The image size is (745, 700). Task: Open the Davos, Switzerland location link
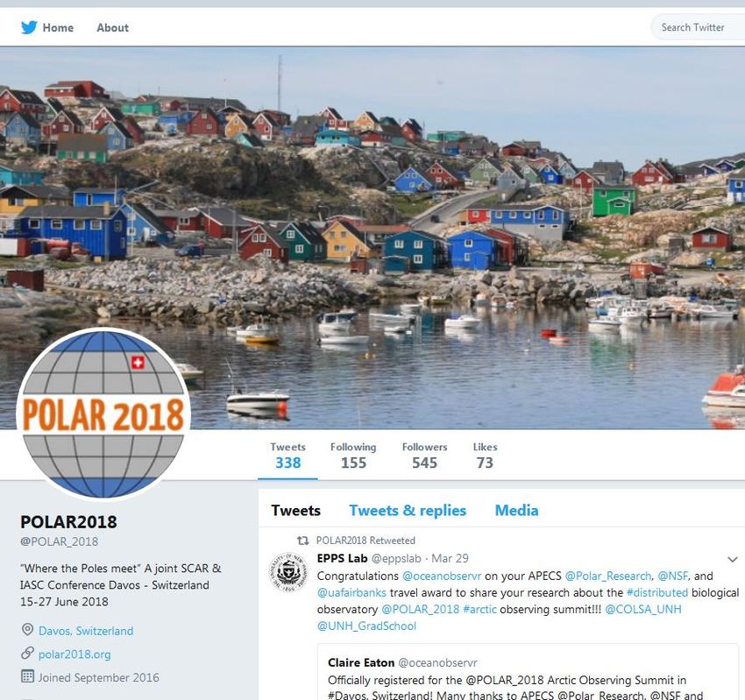86,631
